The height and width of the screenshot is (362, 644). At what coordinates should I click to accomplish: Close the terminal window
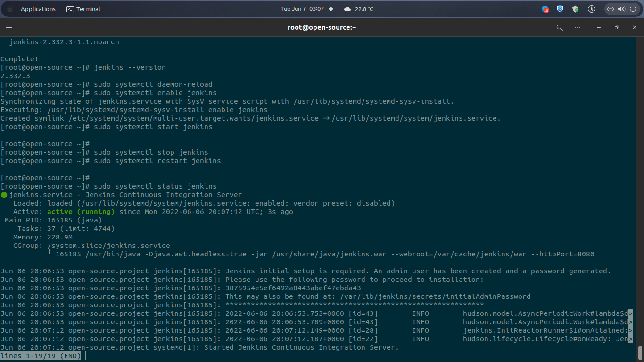(x=634, y=27)
